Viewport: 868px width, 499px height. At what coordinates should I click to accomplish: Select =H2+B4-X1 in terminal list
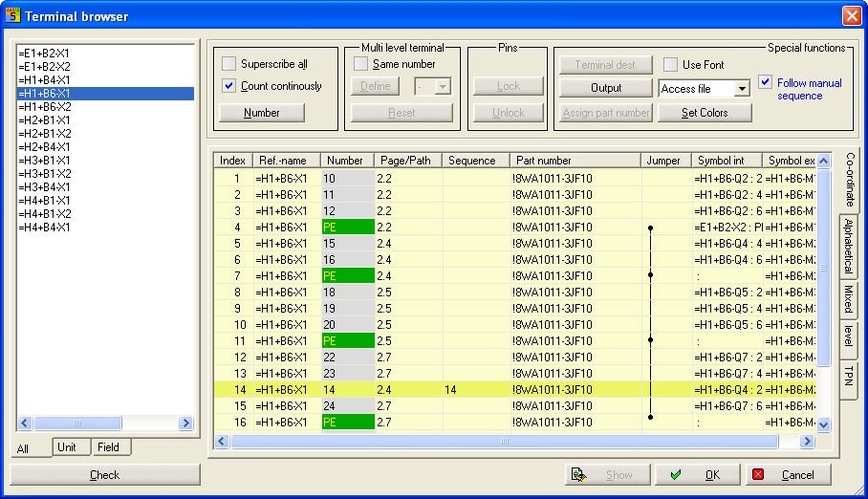click(105, 147)
